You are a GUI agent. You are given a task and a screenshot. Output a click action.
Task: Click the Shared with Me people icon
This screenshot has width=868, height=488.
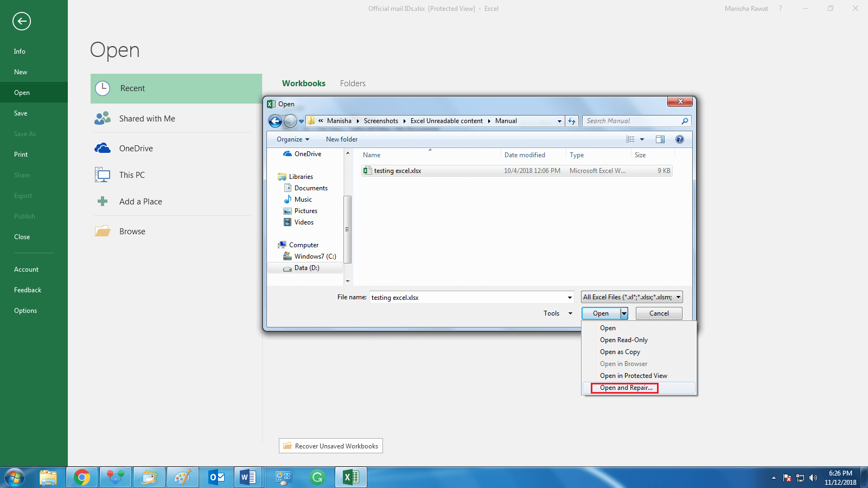(103, 118)
